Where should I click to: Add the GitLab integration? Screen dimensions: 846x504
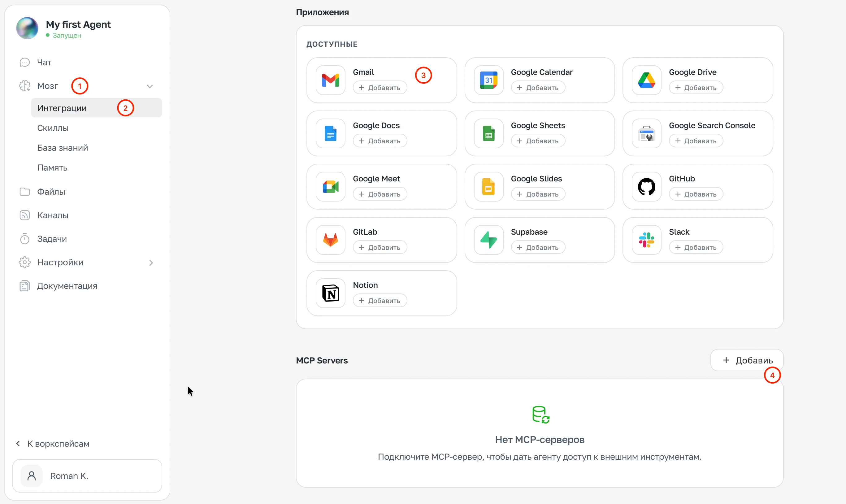click(x=380, y=247)
